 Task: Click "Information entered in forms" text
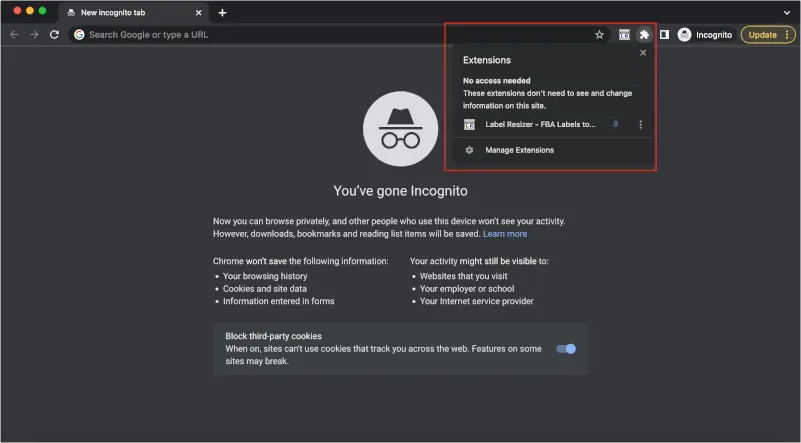click(278, 301)
